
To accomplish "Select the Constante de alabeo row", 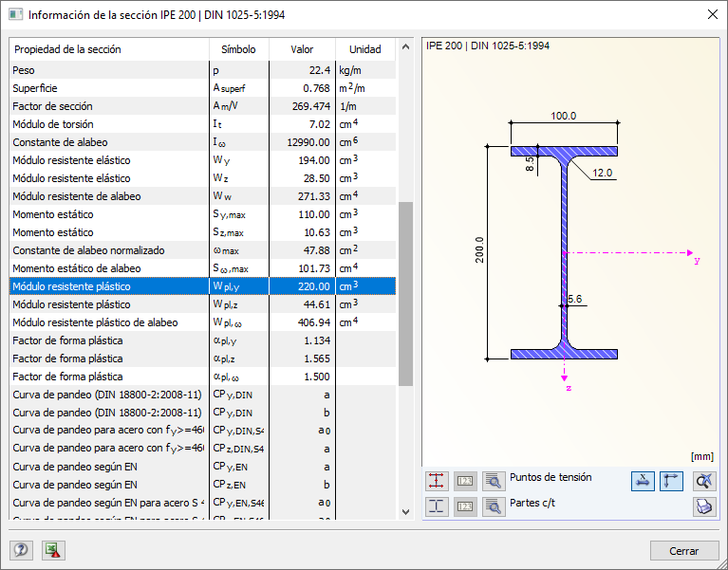I will [202, 142].
